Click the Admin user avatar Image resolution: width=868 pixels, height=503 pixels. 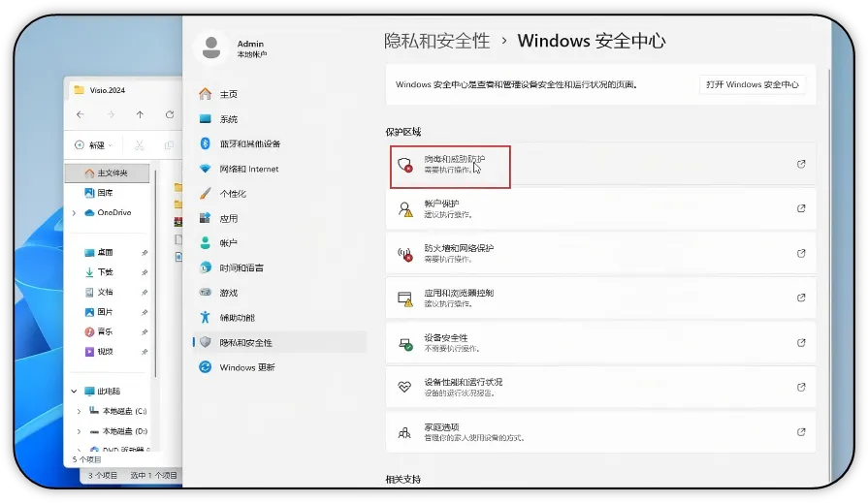tap(210, 48)
